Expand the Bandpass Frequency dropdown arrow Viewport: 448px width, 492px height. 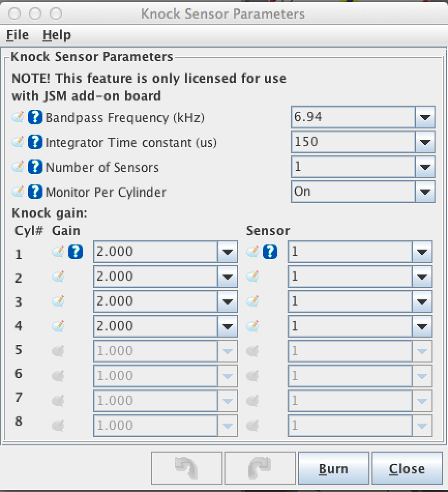coord(425,118)
